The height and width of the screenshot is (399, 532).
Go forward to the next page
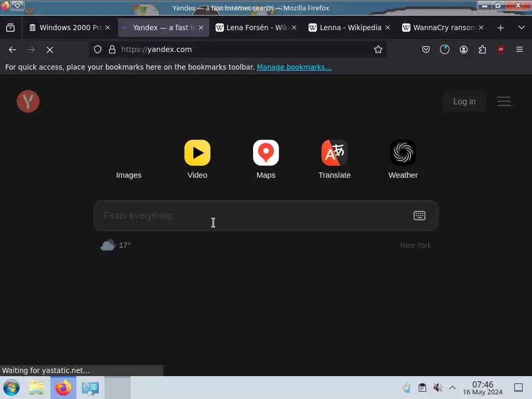[31, 50]
